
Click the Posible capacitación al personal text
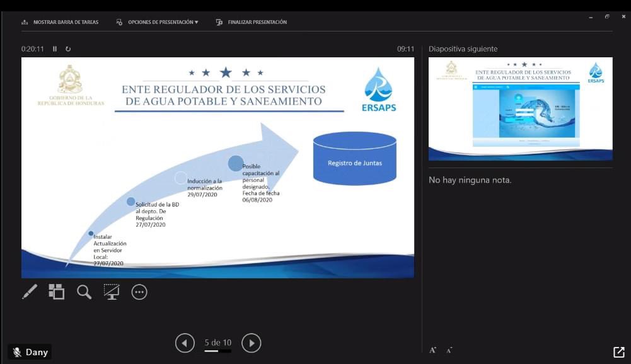tap(261, 183)
